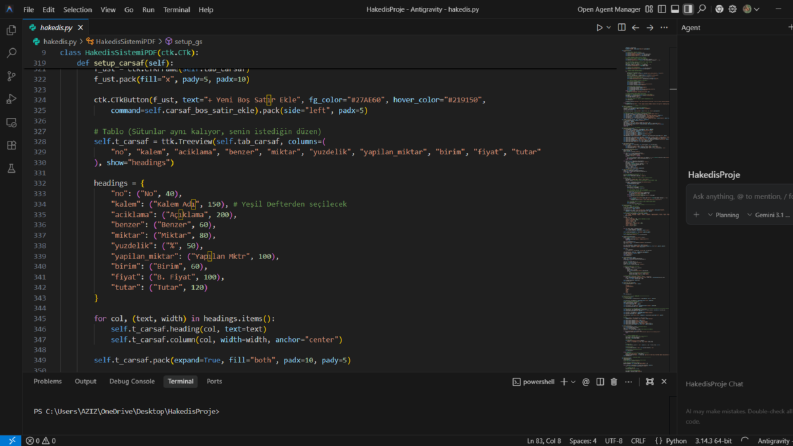
Task: Select the Terminal panel tab
Action: tap(181, 381)
